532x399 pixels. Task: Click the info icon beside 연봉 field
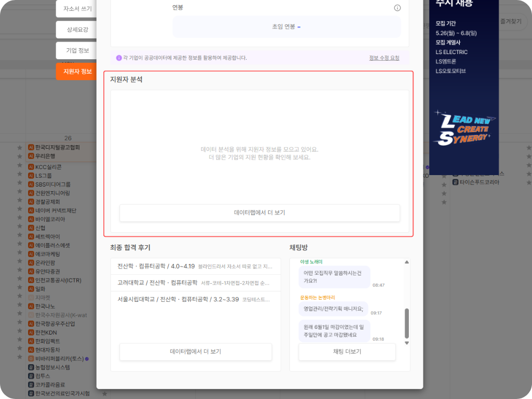(397, 8)
